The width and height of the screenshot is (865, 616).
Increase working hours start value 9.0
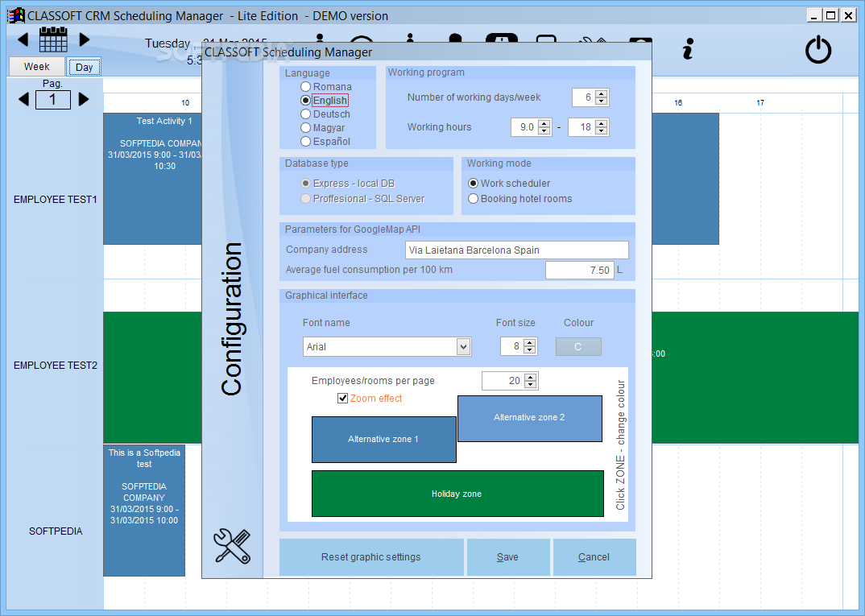(x=544, y=123)
